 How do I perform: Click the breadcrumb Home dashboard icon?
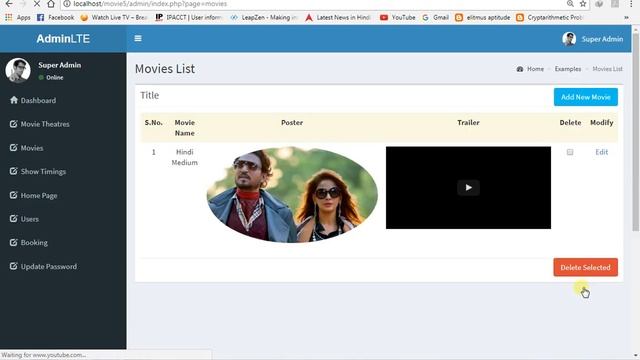[520, 69]
